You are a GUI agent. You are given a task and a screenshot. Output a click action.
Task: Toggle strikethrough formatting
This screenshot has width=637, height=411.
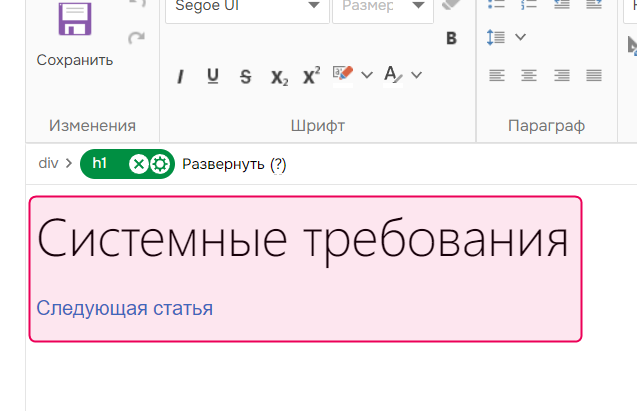[x=245, y=76]
